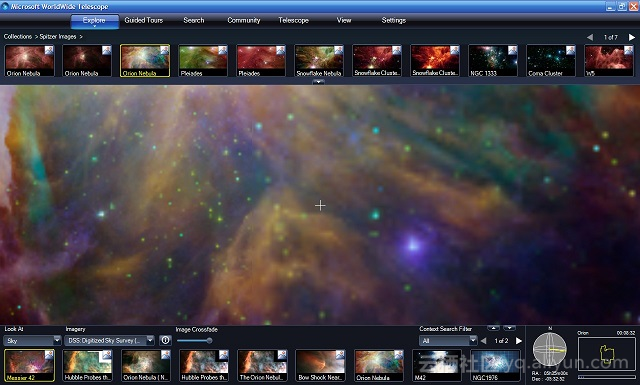
Task: Click image icon on Messier 42 thumbnail
Action: pos(49,355)
